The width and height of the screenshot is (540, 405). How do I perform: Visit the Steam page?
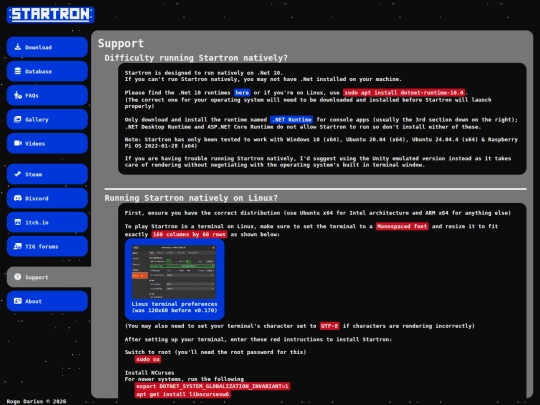pos(47,174)
